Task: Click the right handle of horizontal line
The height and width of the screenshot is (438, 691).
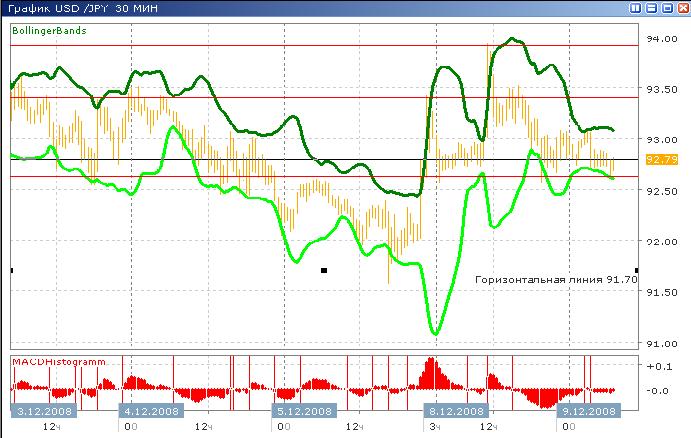Action: pos(637,270)
